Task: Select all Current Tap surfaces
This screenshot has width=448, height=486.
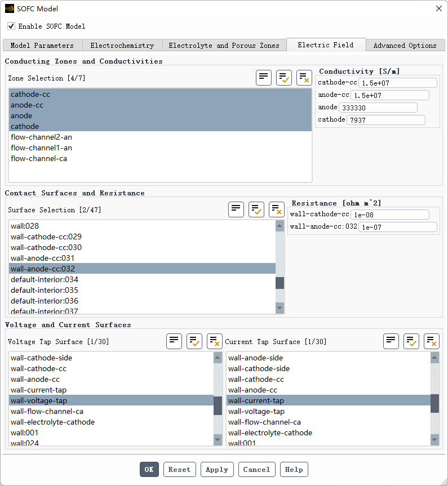Action: pos(411,341)
